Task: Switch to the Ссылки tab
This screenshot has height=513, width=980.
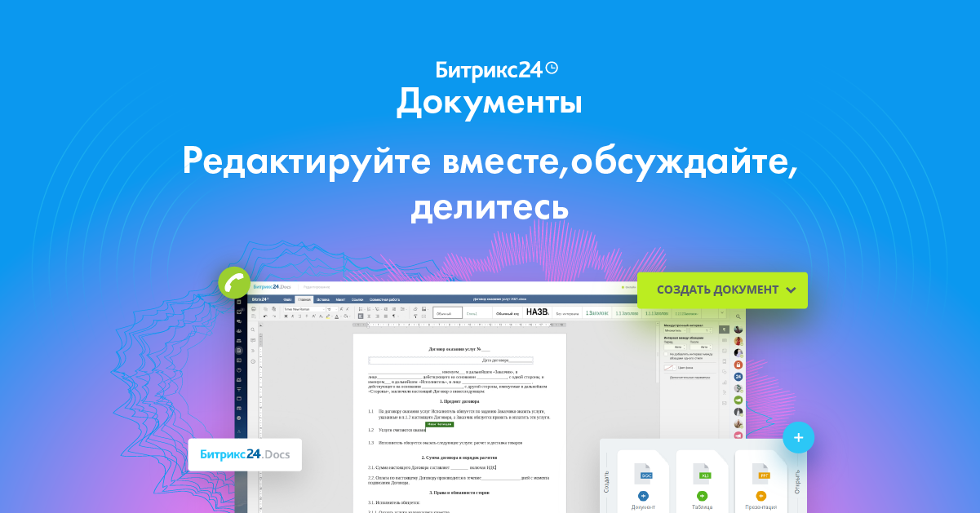Action: [357, 299]
